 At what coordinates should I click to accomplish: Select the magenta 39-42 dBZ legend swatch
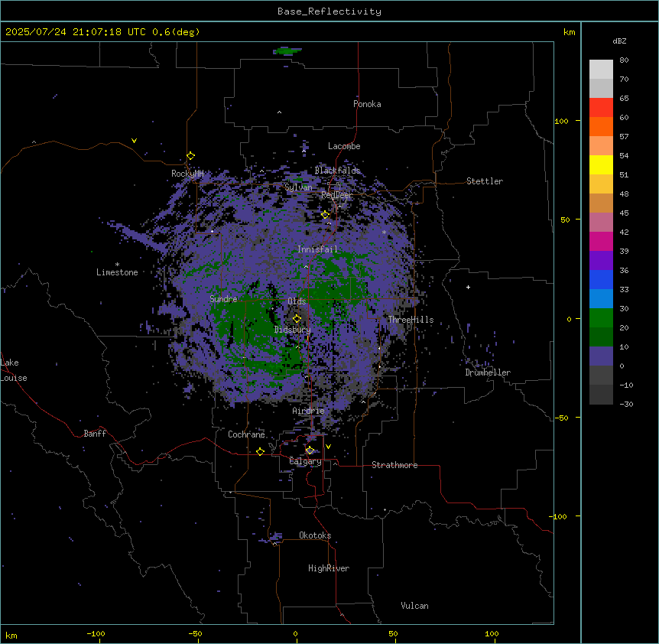(x=601, y=241)
